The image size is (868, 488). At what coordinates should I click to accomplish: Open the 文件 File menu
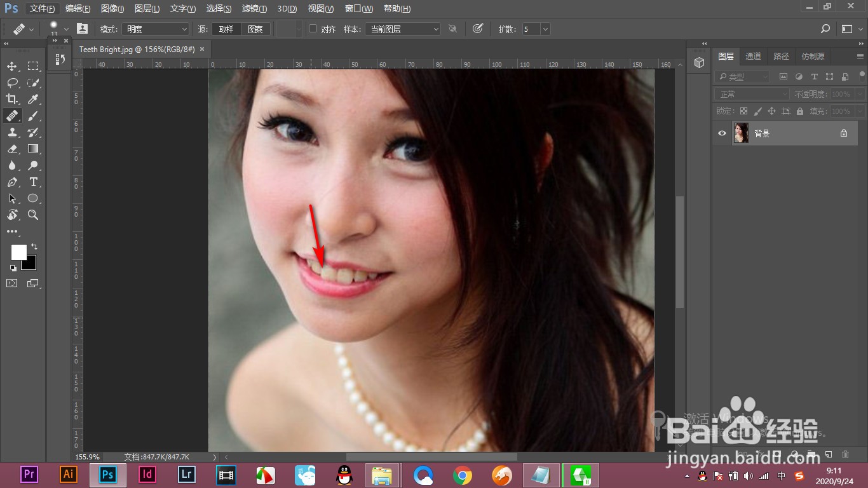coord(43,9)
